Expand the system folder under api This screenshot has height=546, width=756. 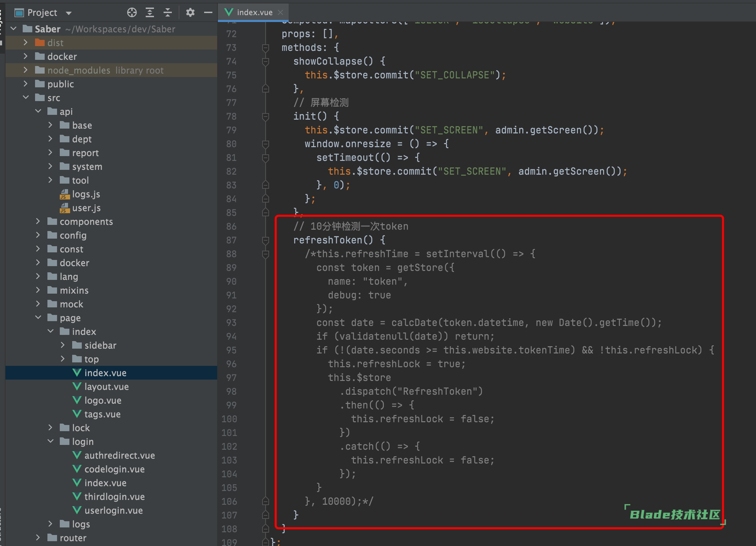51,166
